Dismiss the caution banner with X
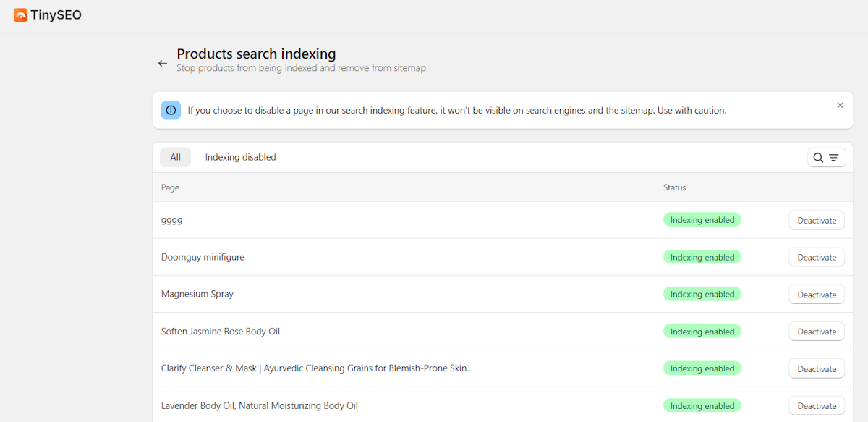Viewport: 868px width, 422px height. tap(840, 105)
